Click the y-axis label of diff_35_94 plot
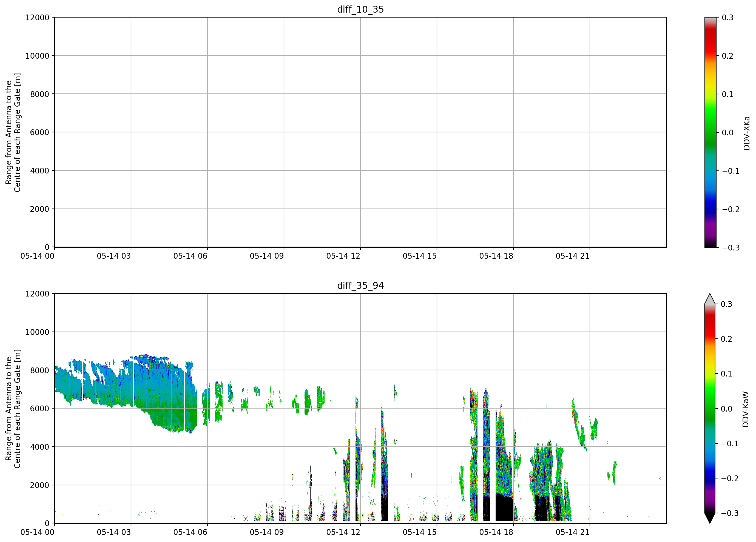 tap(13, 408)
